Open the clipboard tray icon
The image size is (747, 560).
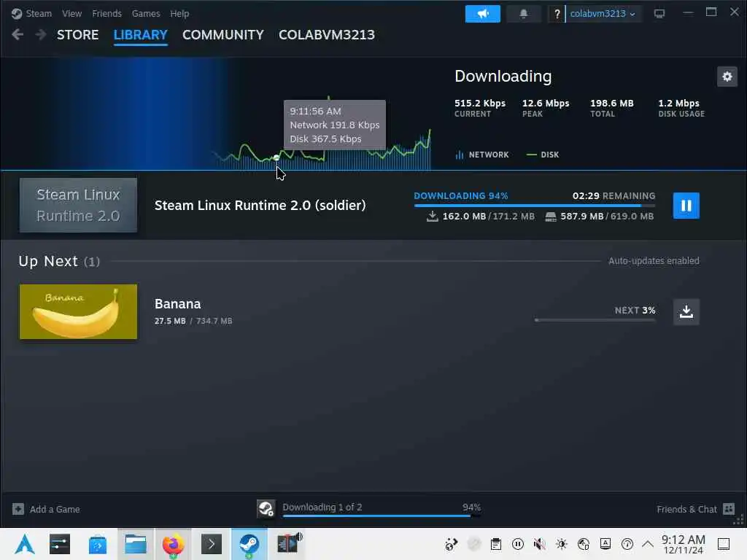496,544
